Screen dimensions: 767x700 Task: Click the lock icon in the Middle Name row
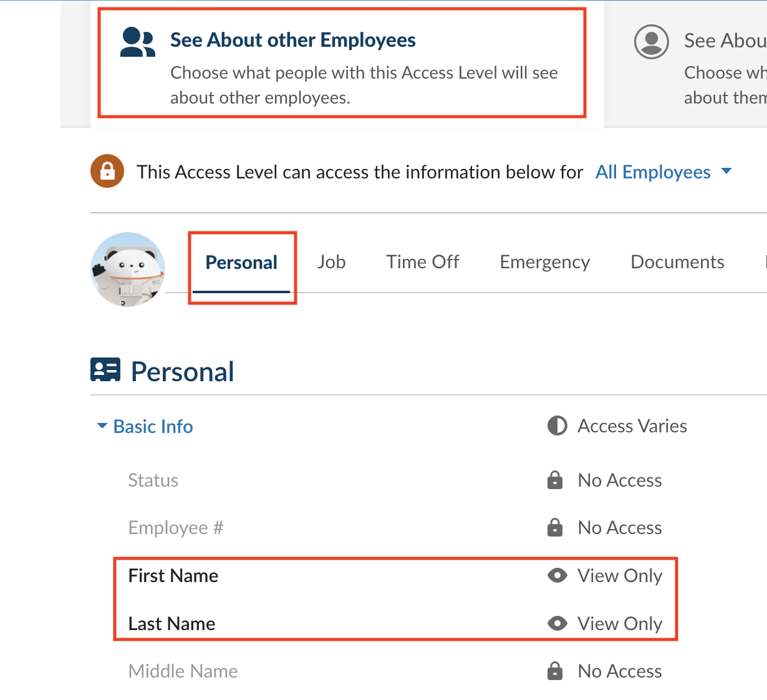tap(555, 671)
